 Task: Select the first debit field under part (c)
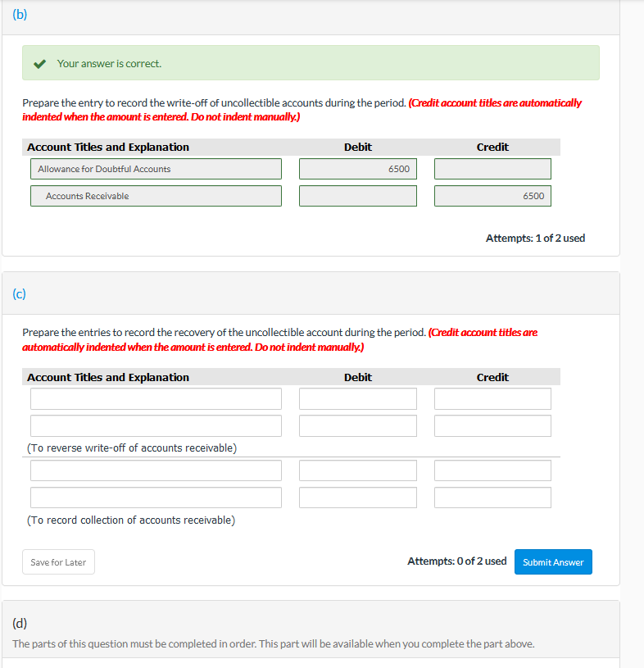click(358, 398)
